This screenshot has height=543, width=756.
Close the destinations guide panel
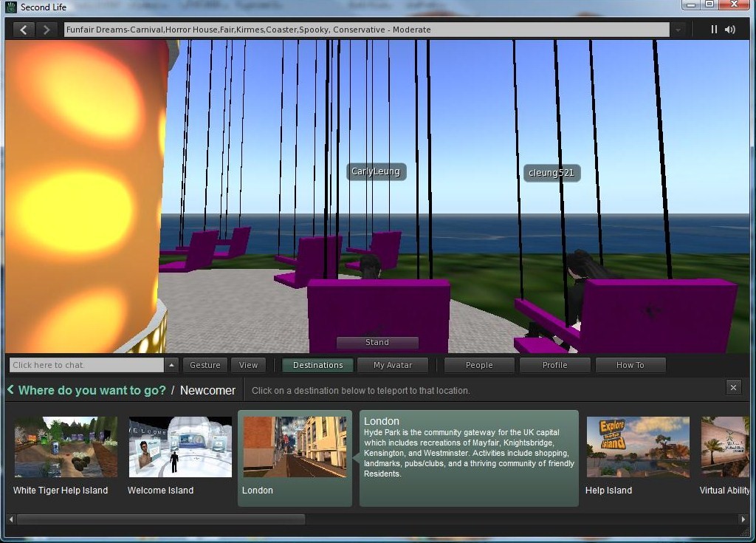point(733,388)
